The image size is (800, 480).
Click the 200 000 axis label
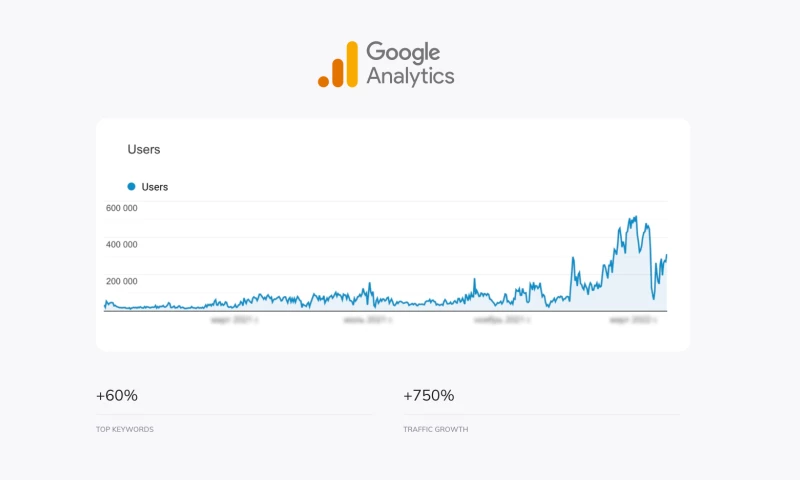[122, 281]
